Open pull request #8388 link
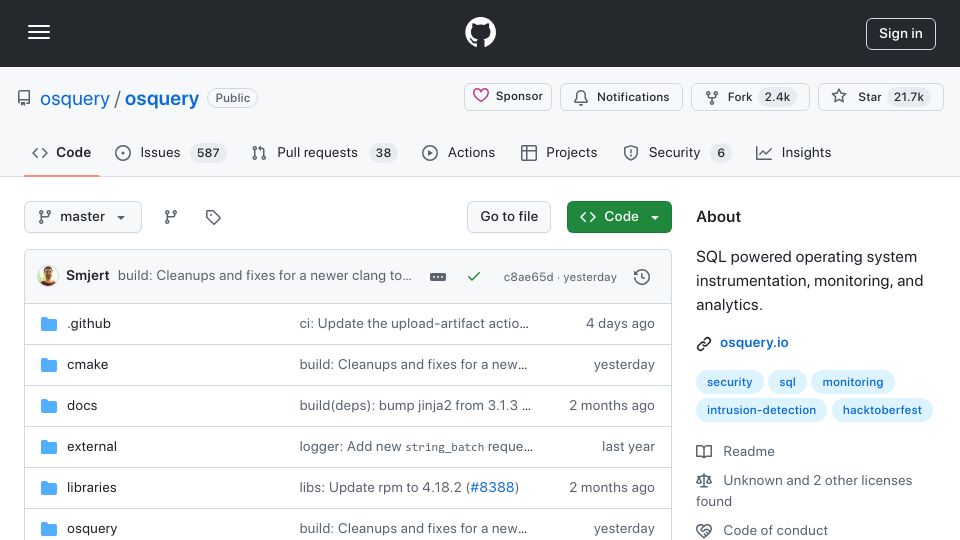This screenshot has width=960, height=540. pos(492,487)
